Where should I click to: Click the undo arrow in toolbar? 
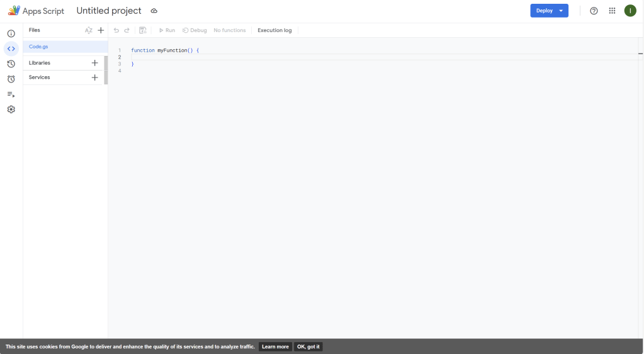(x=116, y=30)
